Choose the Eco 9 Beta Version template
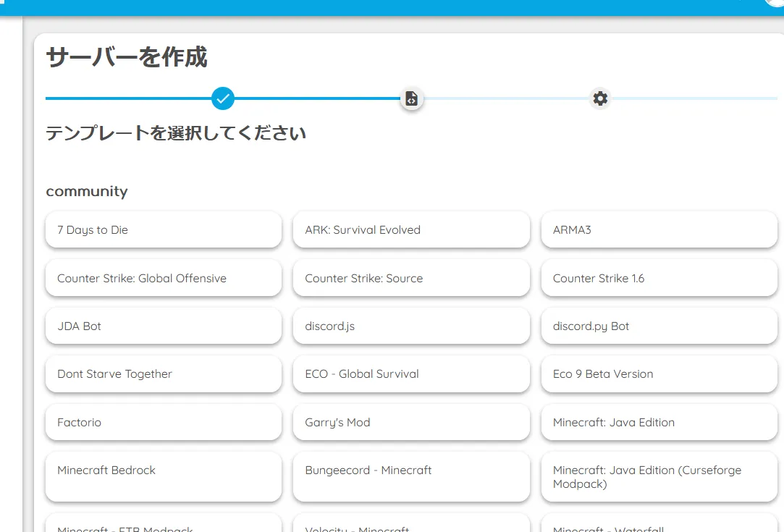 (x=659, y=374)
